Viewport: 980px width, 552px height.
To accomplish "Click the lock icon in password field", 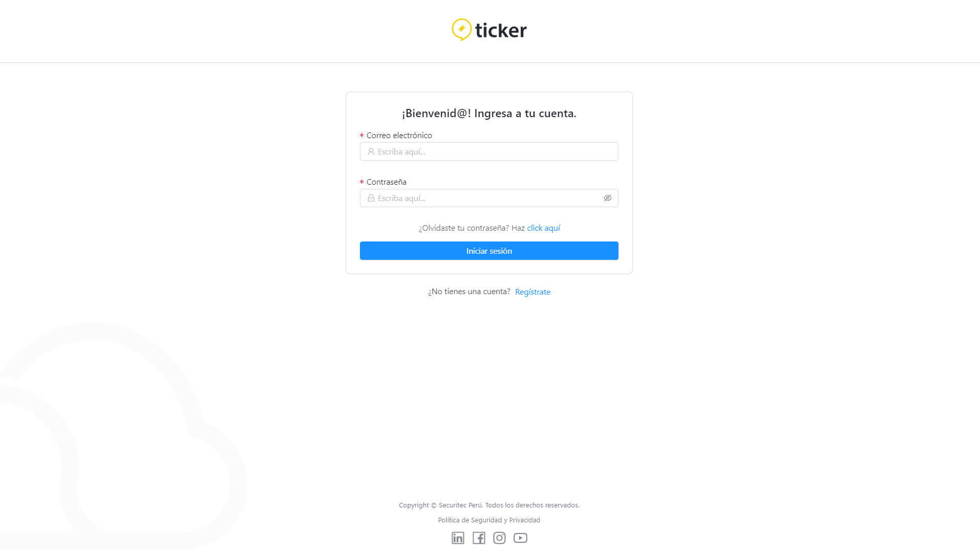I will pos(371,198).
